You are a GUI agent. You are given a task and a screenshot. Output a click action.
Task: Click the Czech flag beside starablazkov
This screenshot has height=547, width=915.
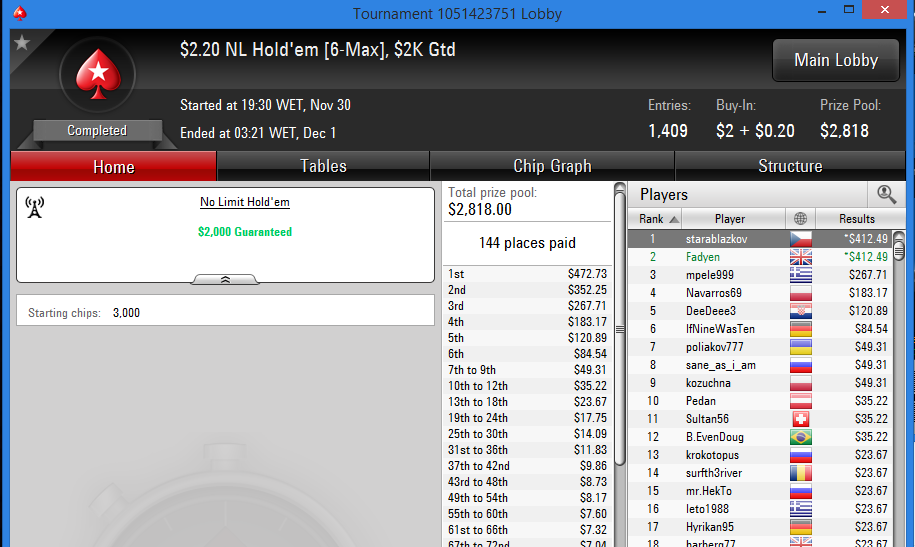point(801,239)
